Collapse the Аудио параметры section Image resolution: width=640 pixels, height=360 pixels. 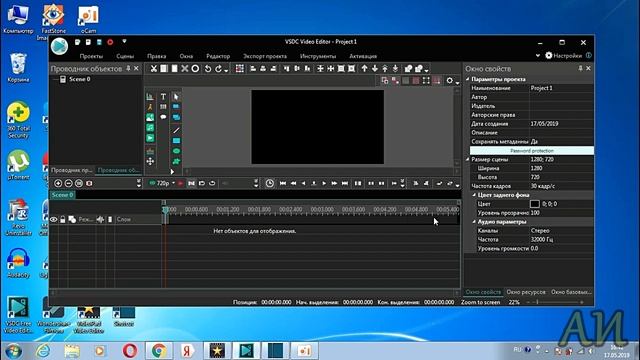tap(474, 222)
